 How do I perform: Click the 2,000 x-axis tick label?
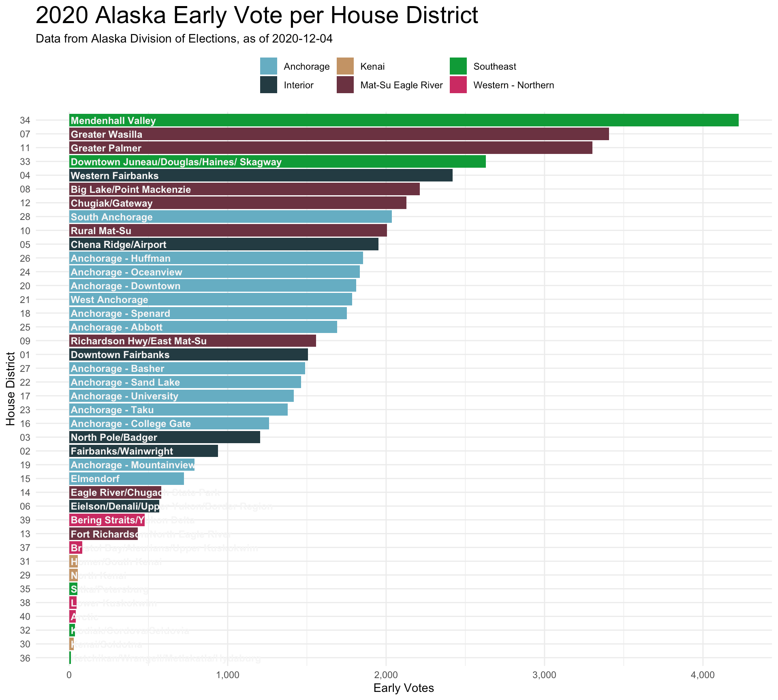pyautogui.click(x=386, y=675)
